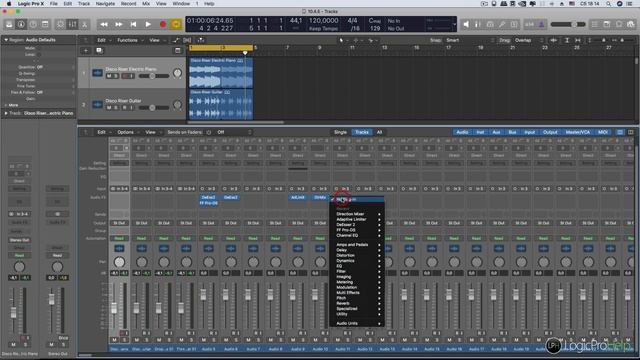Toggle the Show Automation button in tracks area

pyautogui.click(x=176, y=40)
